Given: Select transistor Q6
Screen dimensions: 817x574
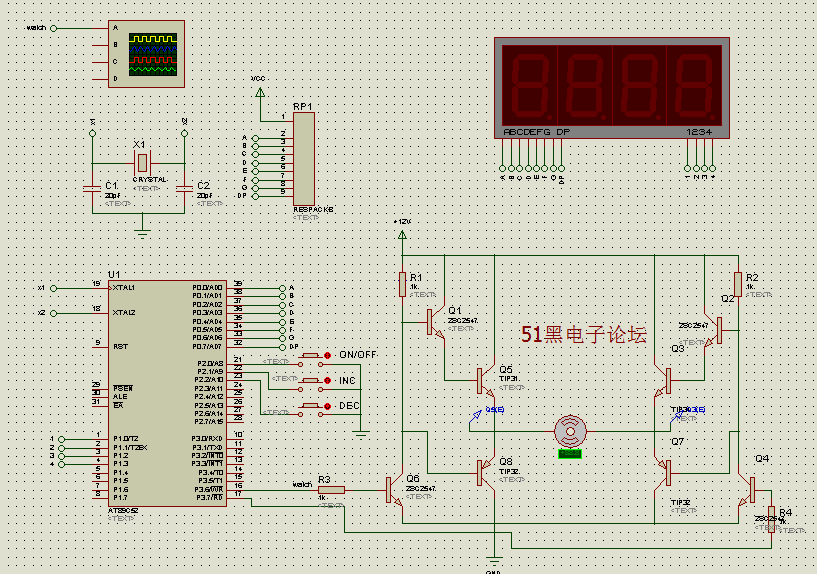Looking at the screenshot, I should pyautogui.click(x=394, y=490).
